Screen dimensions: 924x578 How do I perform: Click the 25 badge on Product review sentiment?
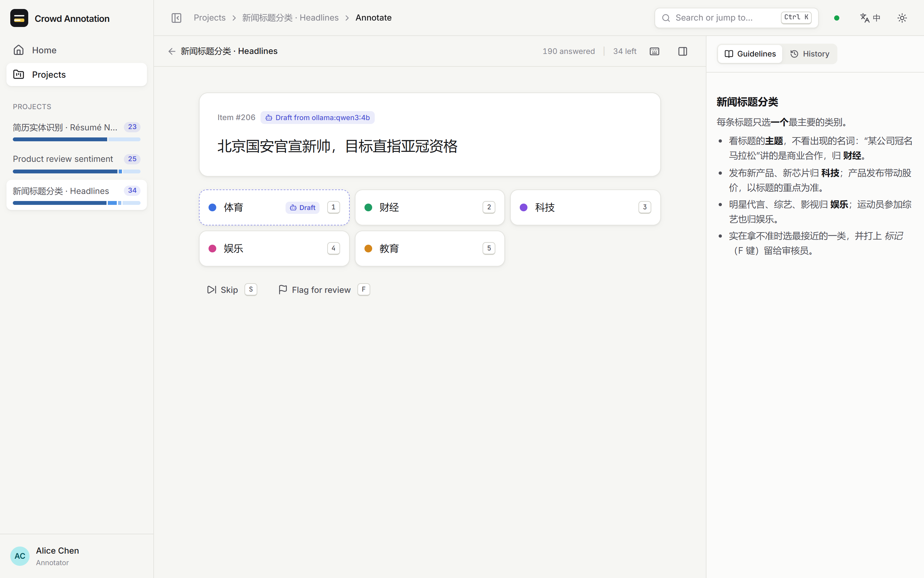pyautogui.click(x=132, y=159)
